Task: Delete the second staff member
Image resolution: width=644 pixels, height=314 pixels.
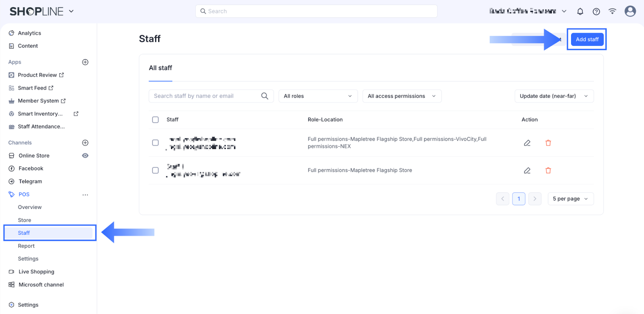Action: coord(548,171)
